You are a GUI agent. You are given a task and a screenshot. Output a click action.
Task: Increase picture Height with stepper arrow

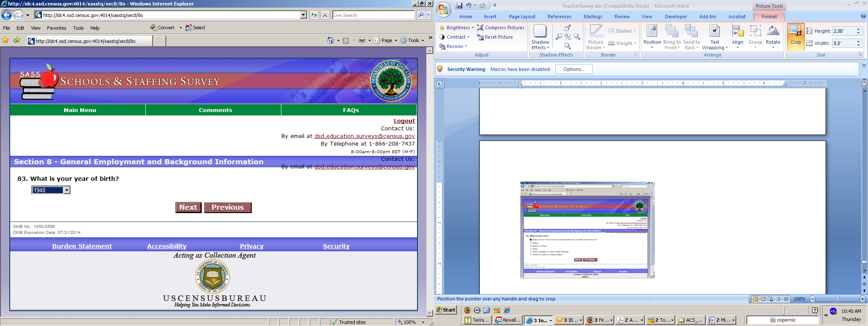pyautogui.click(x=858, y=29)
